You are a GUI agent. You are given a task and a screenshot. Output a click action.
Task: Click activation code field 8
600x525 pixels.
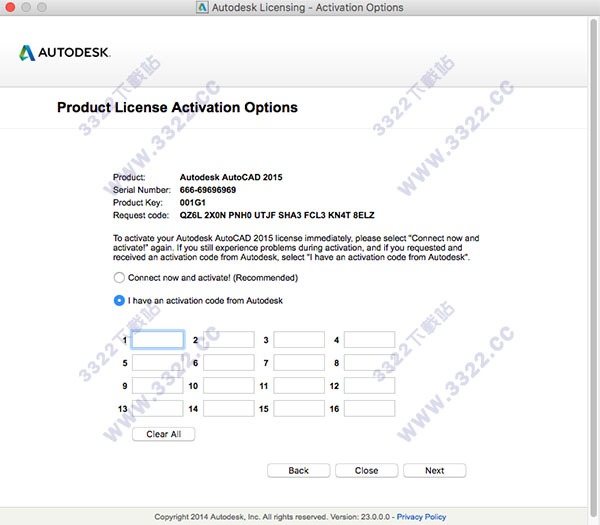pyautogui.click(x=369, y=363)
